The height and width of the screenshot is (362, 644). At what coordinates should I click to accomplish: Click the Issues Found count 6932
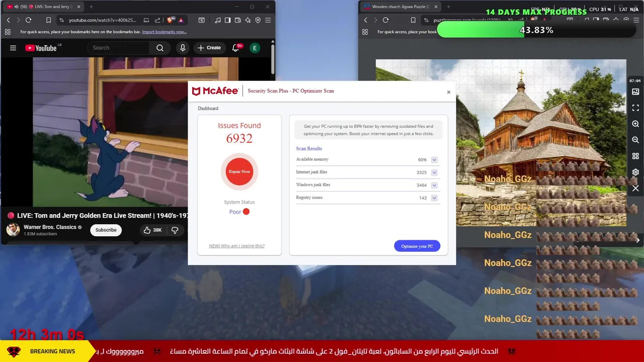(x=239, y=139)
